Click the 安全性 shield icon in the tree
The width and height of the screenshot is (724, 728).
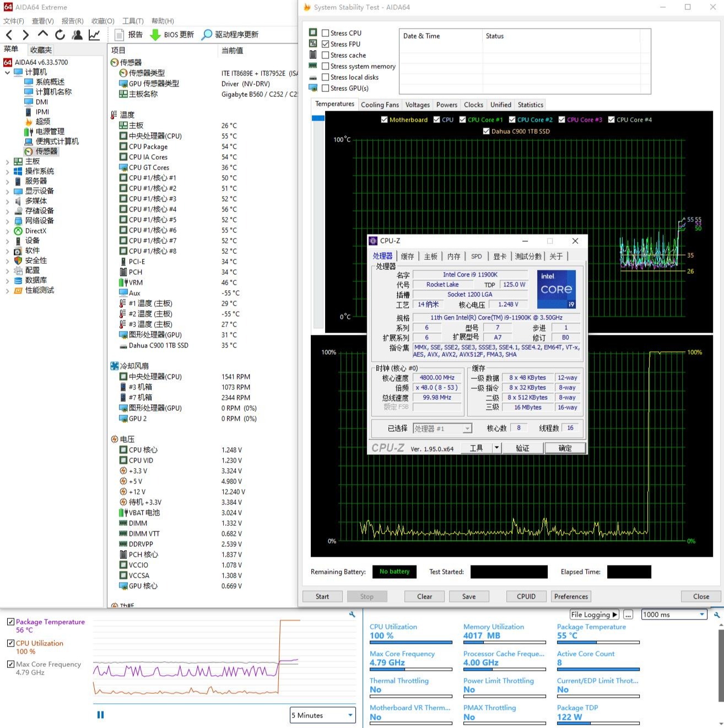[x=18, y=260]
